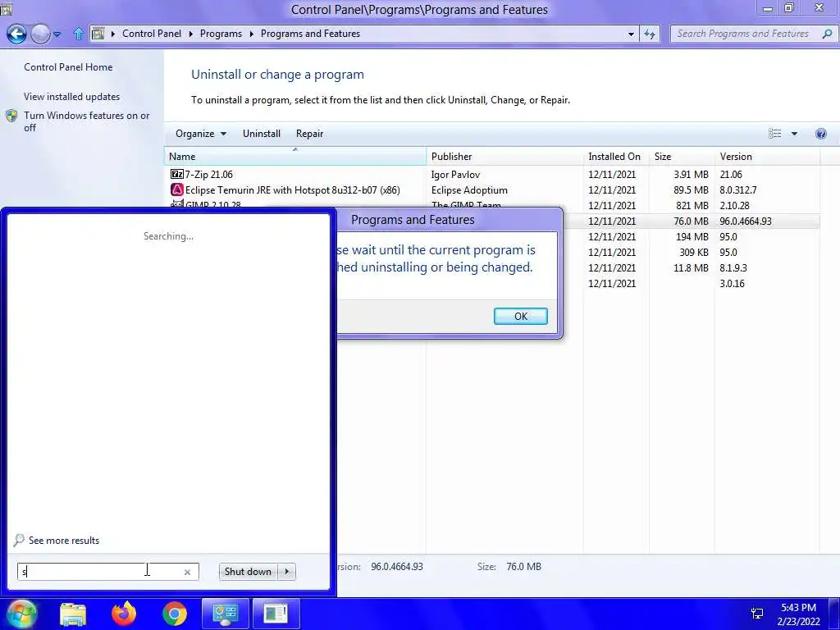Click the shield icon beside Windows features
This screenshot has width=840, height=630.
point(11,116)
